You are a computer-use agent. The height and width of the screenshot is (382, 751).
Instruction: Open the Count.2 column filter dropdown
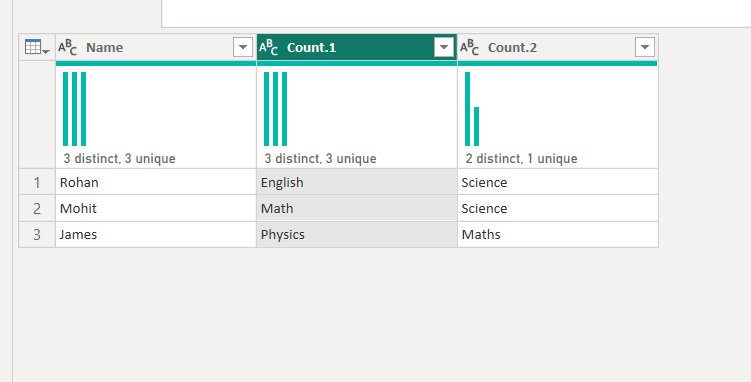tap(645, 47)
